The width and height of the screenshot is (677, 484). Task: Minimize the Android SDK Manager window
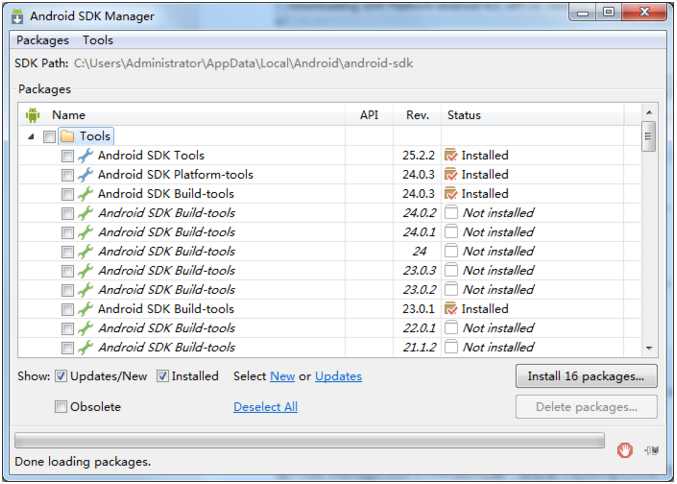(x=583, y=13)
